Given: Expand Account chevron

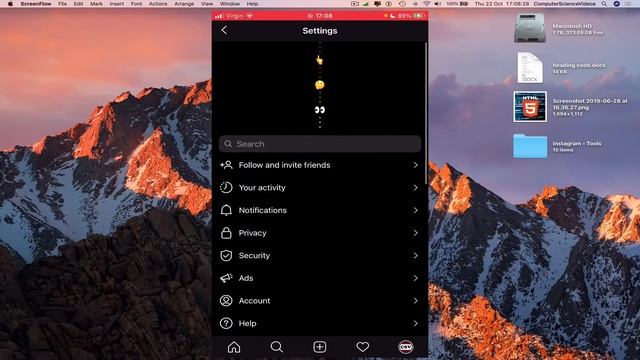Looking at the screenshot, I should [415, 301].
